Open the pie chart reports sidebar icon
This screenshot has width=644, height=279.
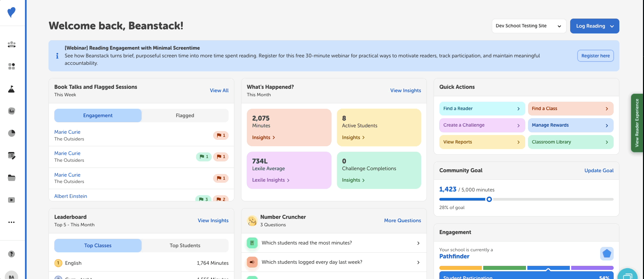11,133
